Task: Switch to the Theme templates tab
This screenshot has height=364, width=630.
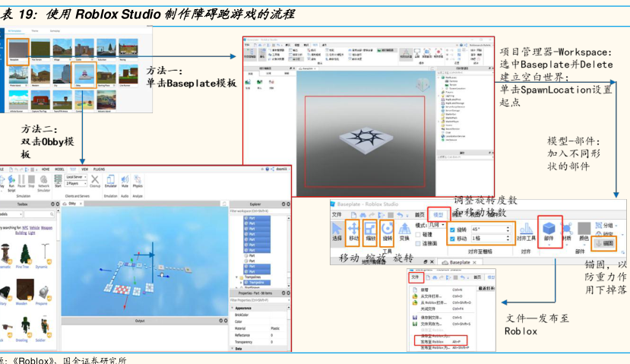Action: point(35,30)
